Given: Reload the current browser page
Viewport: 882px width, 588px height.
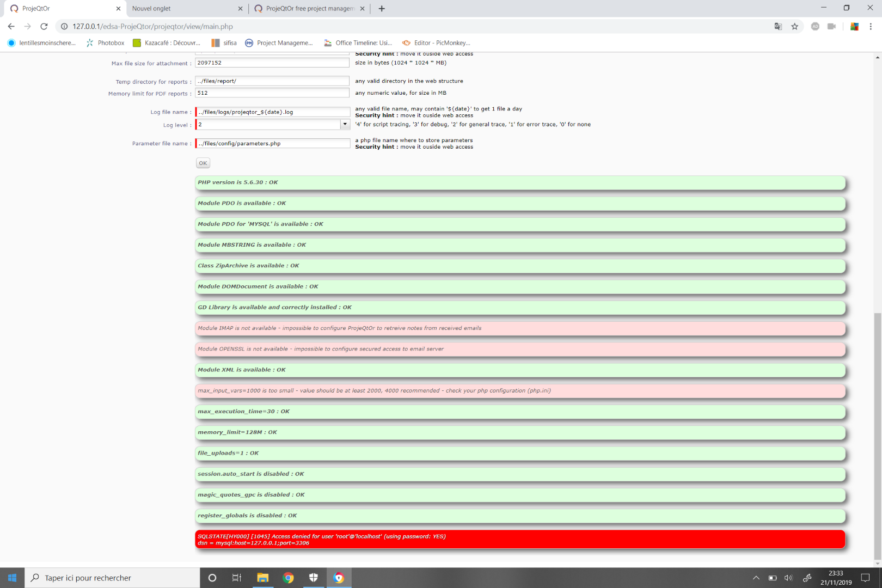Looking at the screenshot, I should coord(44,26).
